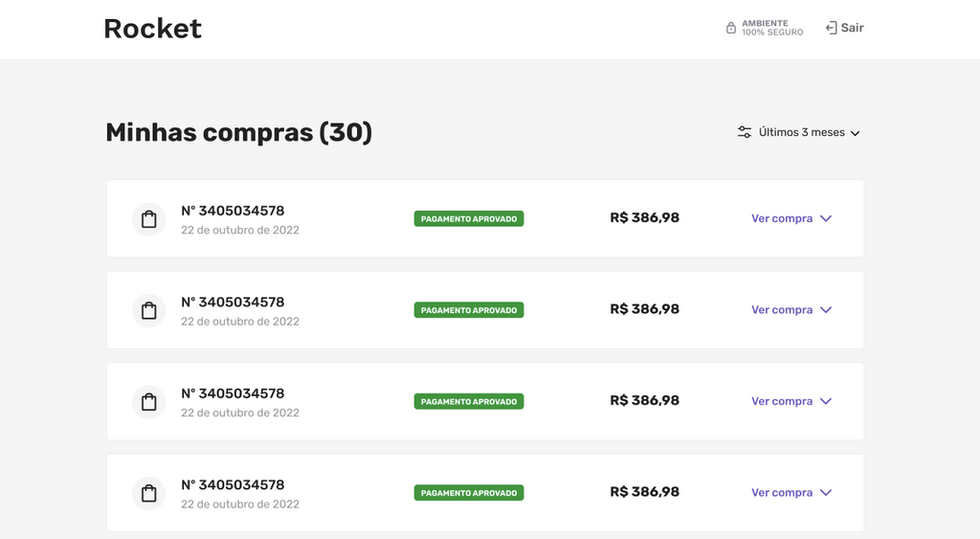Image resolution: width=980 pixels, height=539 pixels.
Task: Click Pagamento Aprovado badge in first order
Action: pos(469,219)
